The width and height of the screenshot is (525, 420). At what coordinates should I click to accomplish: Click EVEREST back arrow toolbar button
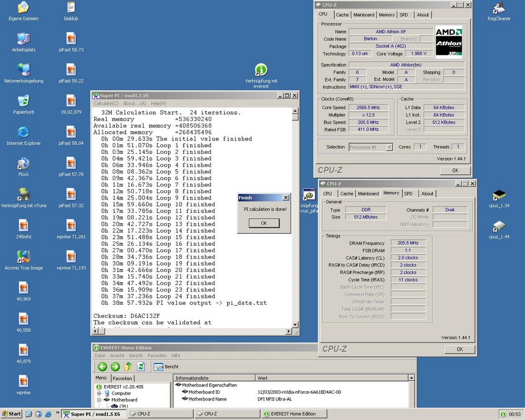(103, 367)
